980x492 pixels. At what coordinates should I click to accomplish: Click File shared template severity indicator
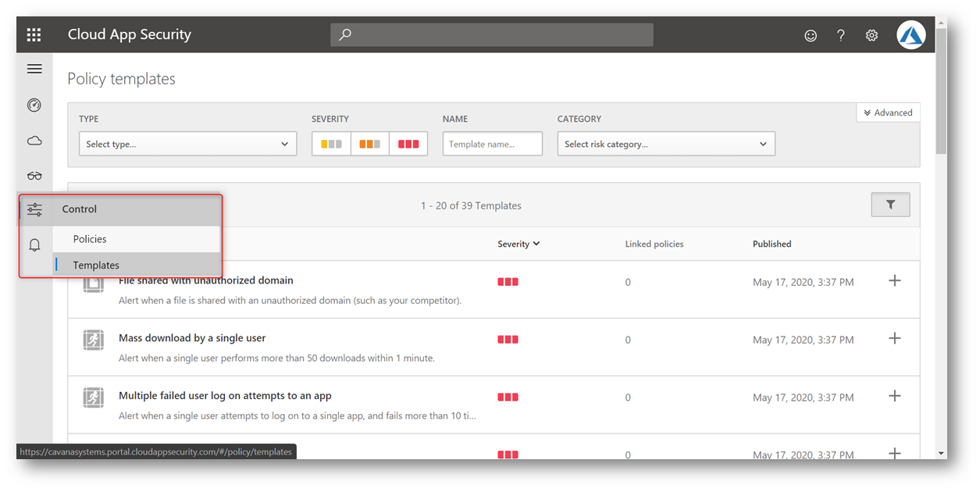point(508,282)
